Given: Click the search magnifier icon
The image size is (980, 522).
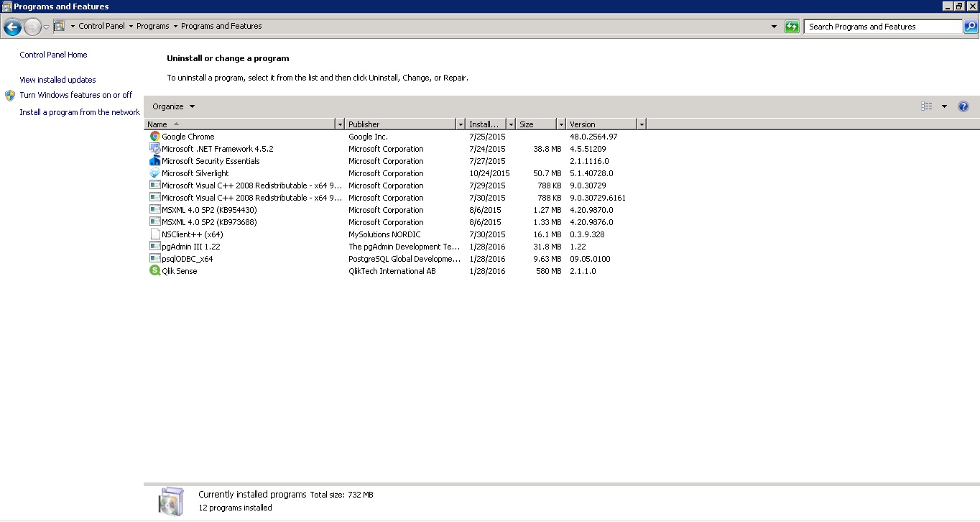Looking at the screenshot, I should [x=970, y=27].
